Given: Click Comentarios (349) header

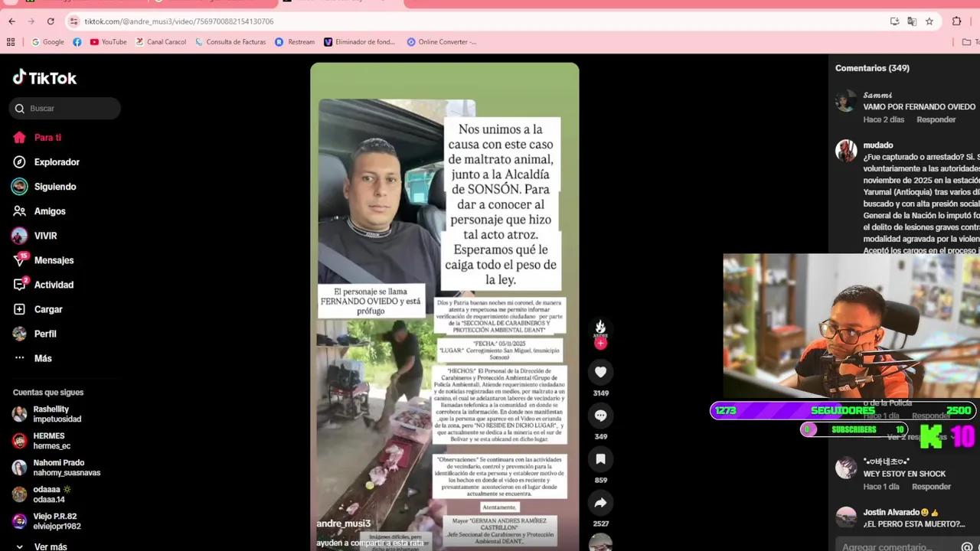Looking at the screenshot, I should [x=872, y=68].
